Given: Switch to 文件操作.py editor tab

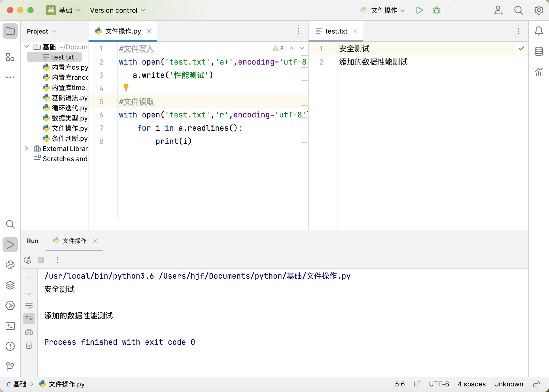Looking at the screenshot, I should point(123,31).
